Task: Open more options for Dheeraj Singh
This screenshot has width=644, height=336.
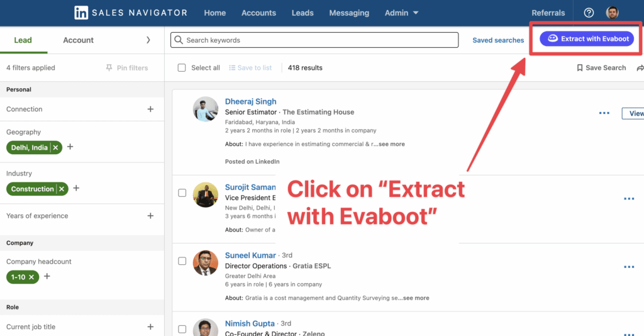Action: pyautogui.click(x=604, y=113)
